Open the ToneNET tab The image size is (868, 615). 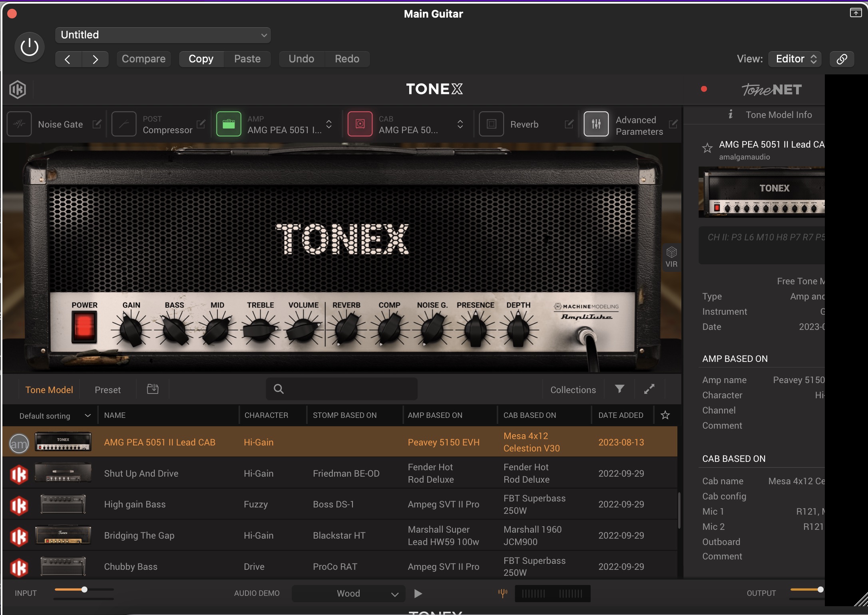click(x=772, y=90)
